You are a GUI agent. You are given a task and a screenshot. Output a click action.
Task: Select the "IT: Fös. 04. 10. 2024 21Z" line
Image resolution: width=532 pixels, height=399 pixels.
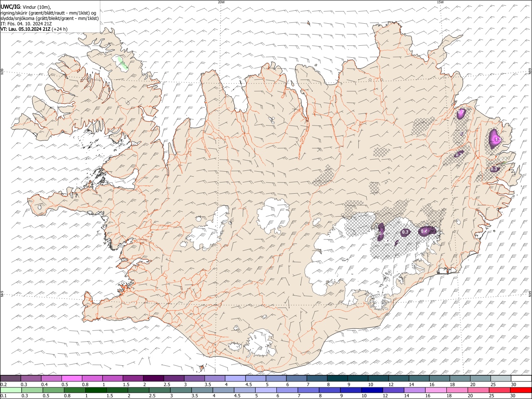click(26, 24)
